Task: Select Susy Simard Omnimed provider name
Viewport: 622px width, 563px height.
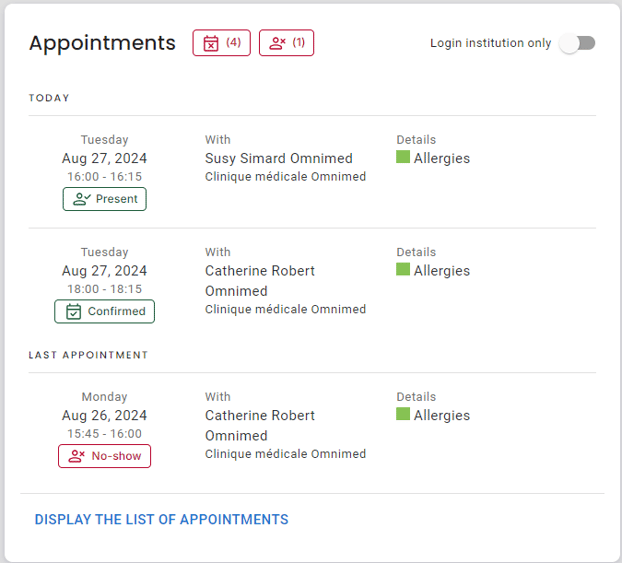Action: click(x=278, y=158)
